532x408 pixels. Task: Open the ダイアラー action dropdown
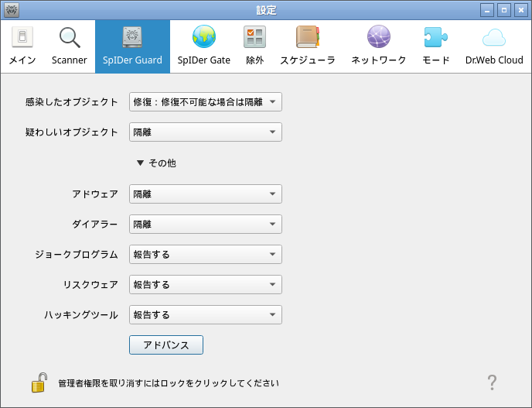point(205,225)
